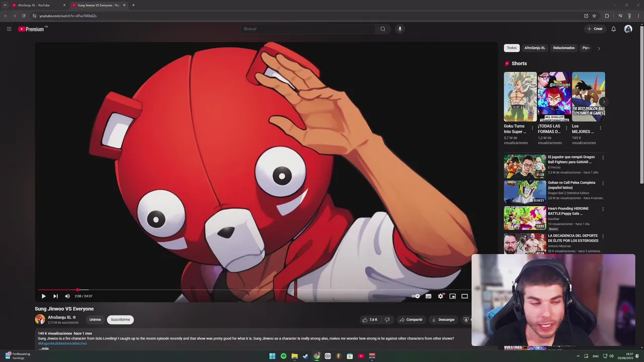
Task: Select the Todos filter chip
Action: (x=512, y=48)
